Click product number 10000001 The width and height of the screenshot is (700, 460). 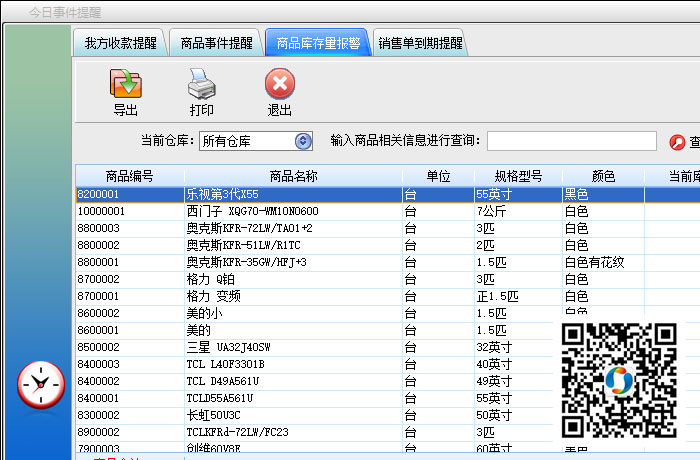pyautogui.click(x=101, y=211)
